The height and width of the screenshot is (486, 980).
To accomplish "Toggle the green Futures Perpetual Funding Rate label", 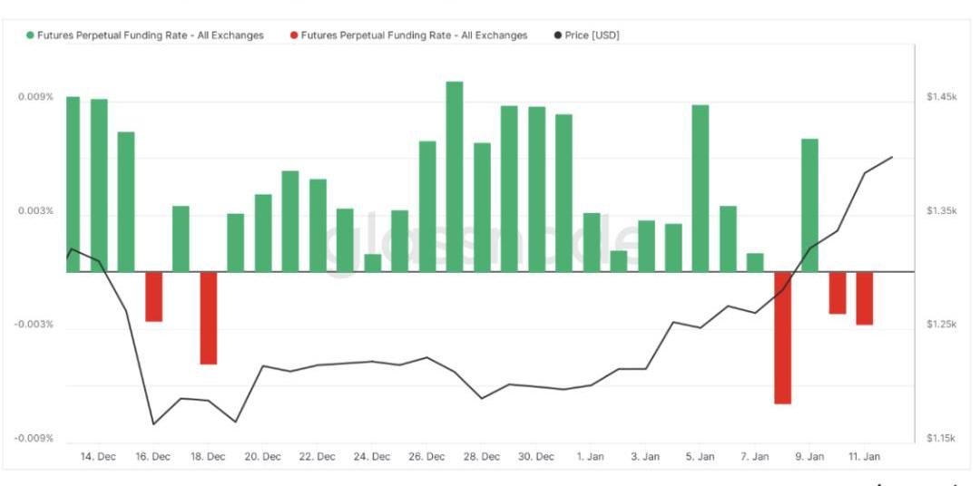I will click(151, 35).
